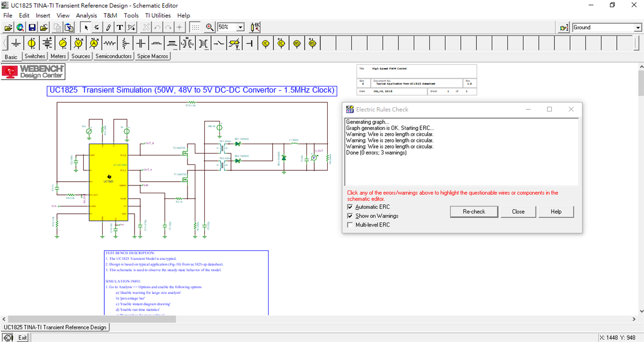Screen dimensions: 644x342
Task: Click the Exit button in status bar
Action: click(23, 338)
